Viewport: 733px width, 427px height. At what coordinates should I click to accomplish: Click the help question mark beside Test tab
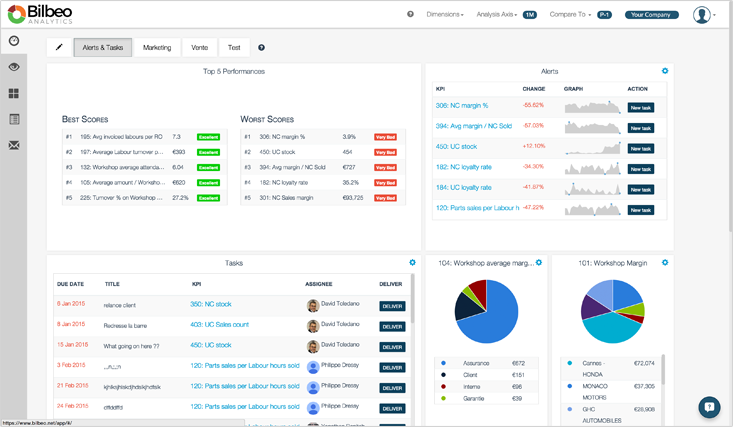pyautogui.click(x=262, y=47)
